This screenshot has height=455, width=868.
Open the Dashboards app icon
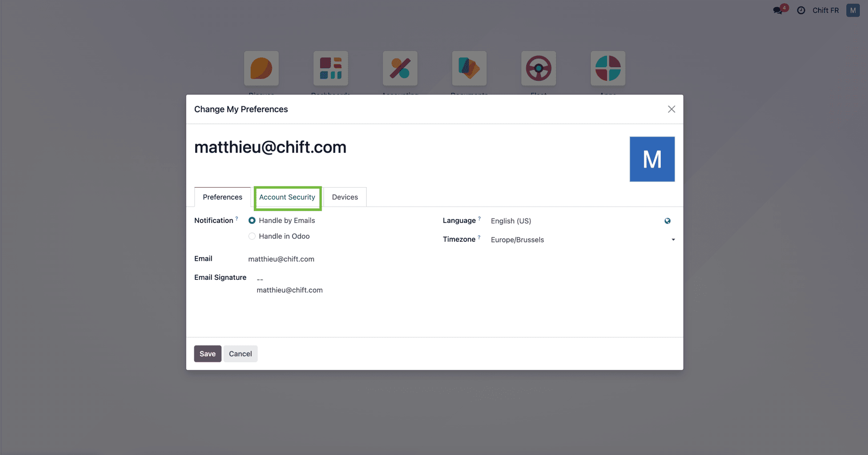point(331,68)
